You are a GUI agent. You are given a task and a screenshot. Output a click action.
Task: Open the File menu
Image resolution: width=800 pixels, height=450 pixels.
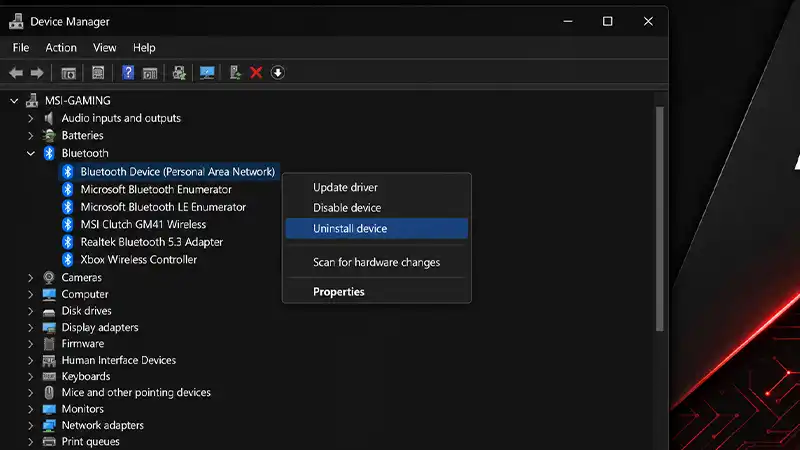21,47
